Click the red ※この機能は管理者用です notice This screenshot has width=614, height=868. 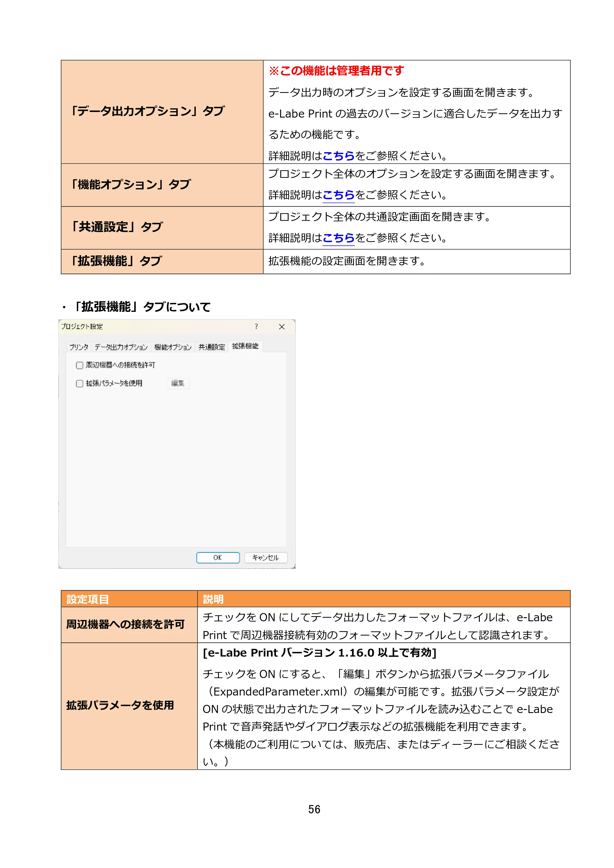click(336, 71)
